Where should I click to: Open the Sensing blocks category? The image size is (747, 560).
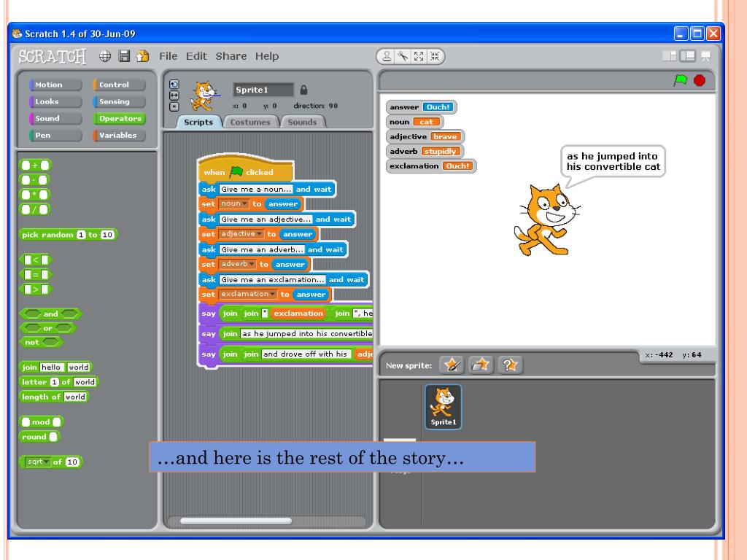[x=119, y=101]
